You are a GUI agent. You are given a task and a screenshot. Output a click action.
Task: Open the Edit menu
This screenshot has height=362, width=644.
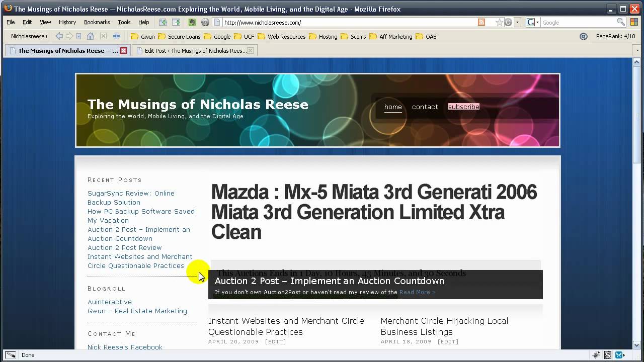click(27, 22)
